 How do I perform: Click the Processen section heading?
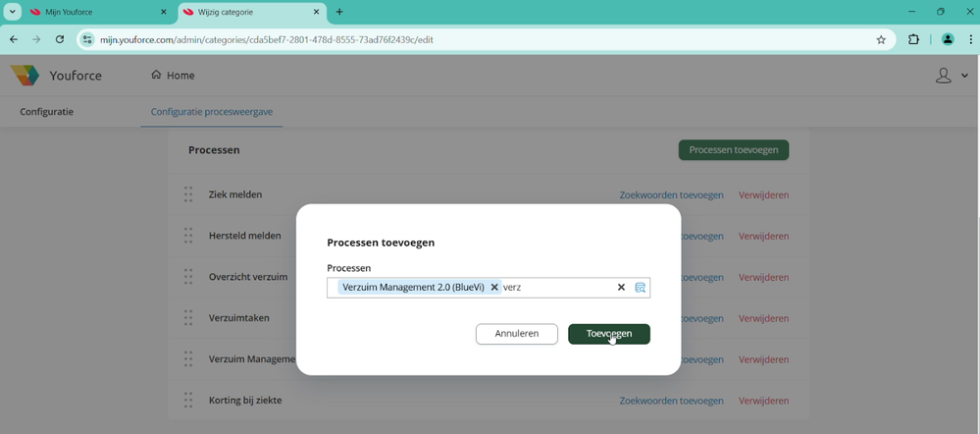pos(214,150)
